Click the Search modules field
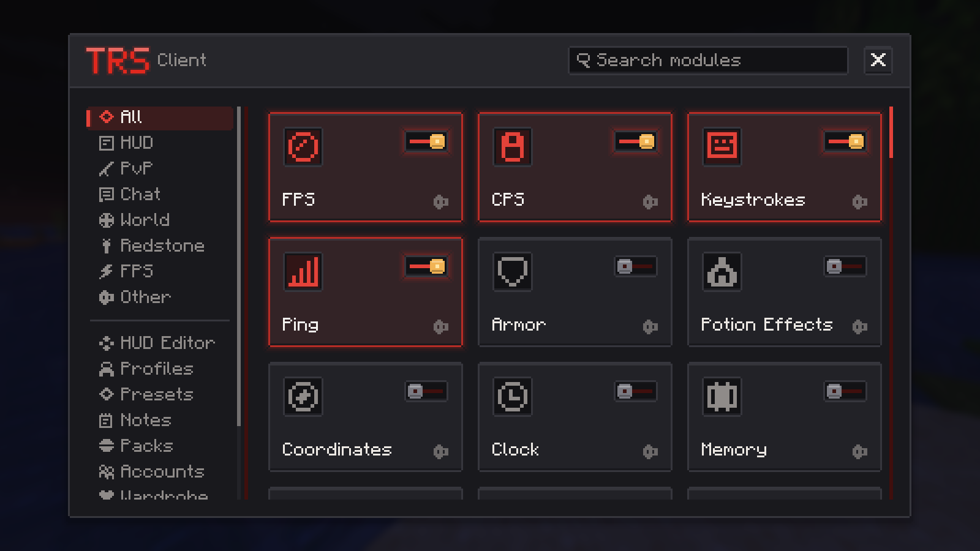The image size is (980, 551). 708,60
